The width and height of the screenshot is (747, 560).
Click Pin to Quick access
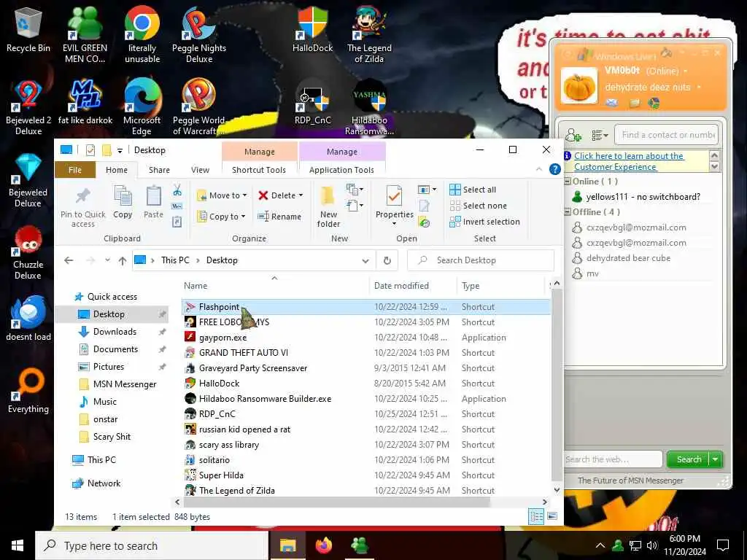[83, 207]
